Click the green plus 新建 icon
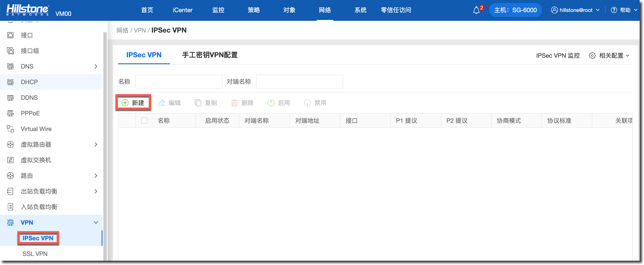 (125, 103)
